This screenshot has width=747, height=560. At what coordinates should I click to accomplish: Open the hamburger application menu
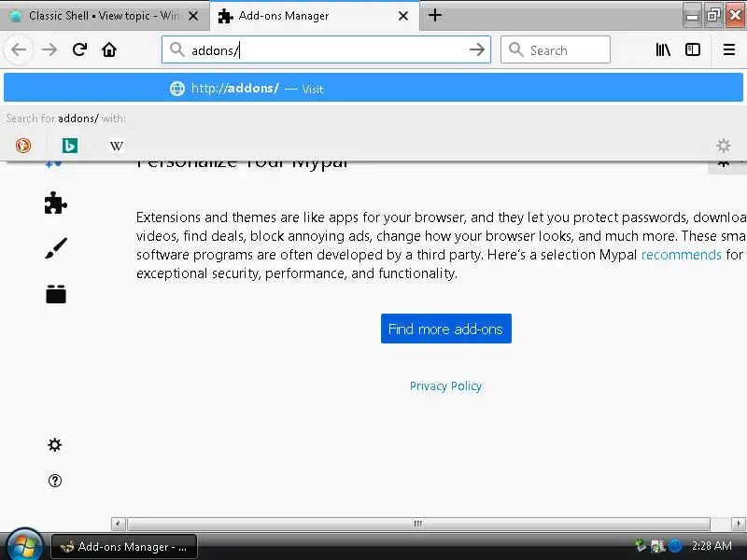tap(729, 49)
